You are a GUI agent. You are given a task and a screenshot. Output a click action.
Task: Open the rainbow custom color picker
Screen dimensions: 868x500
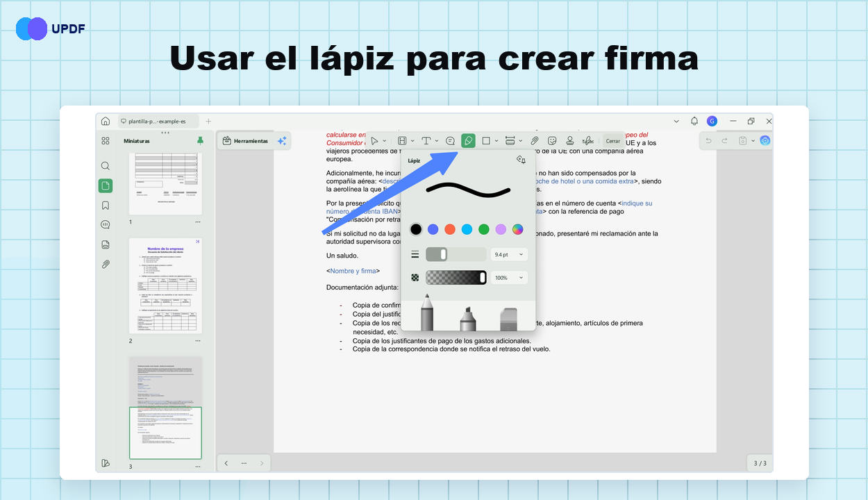tap(517, 229)
